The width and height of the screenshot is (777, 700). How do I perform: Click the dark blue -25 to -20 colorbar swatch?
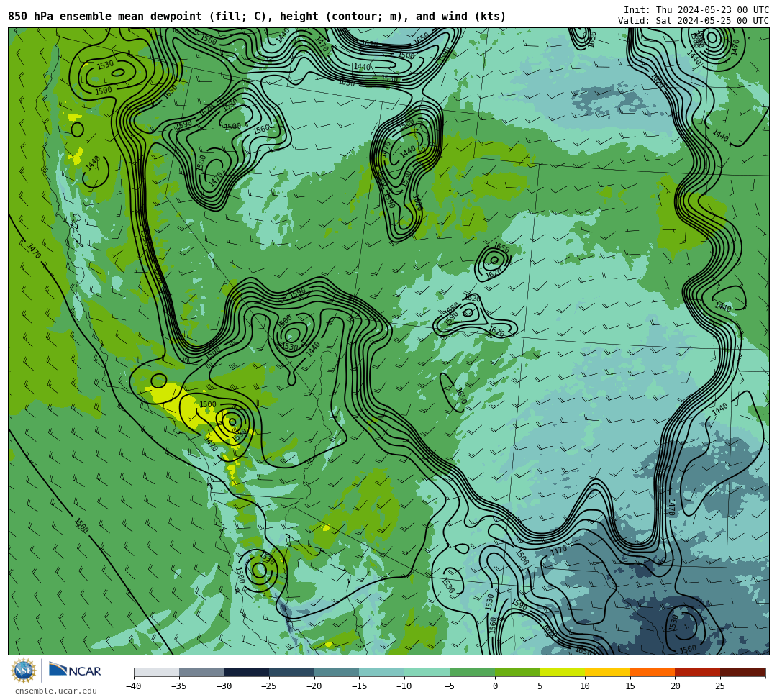coord(292,672)
